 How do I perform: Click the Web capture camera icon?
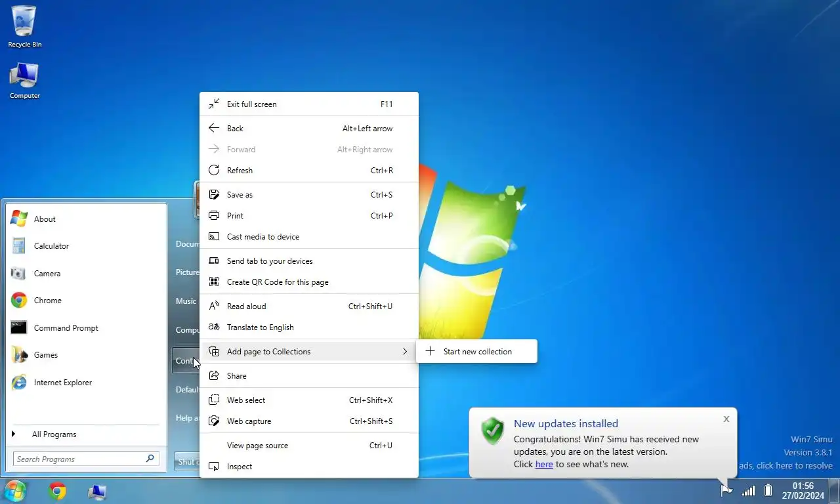point(214,421)
